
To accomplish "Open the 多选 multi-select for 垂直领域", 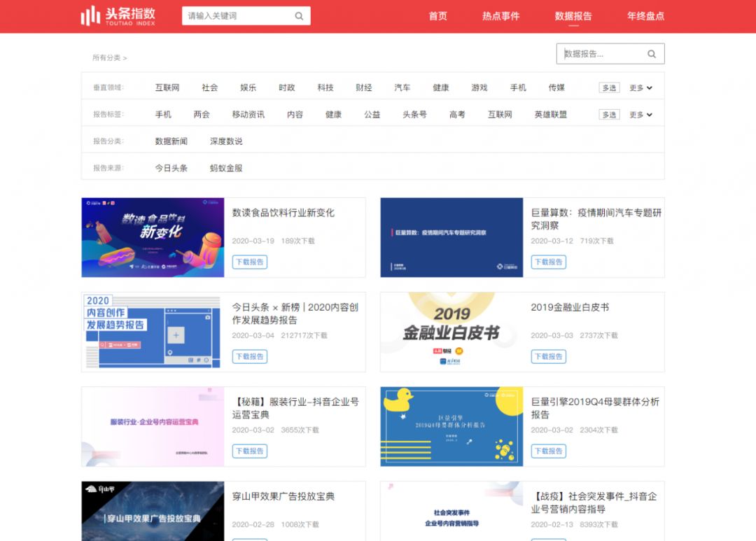I will [x=608, y=87].
